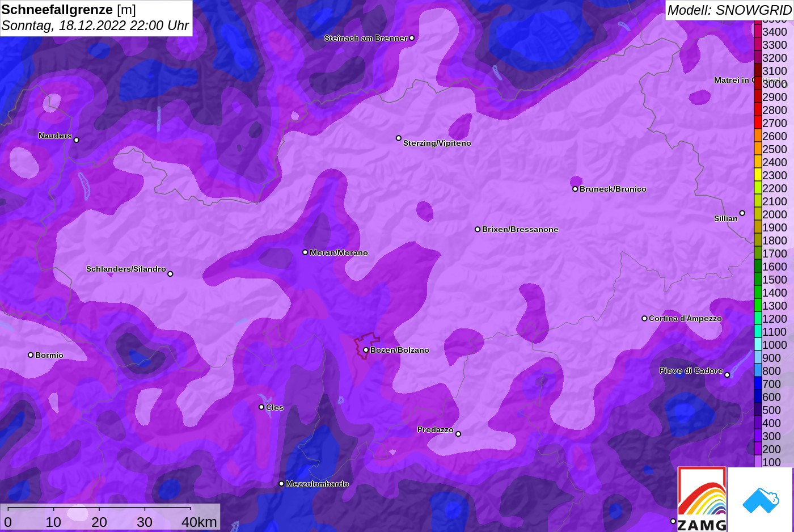
Task: Click the dark purple 500 legend swatch
Action: pos(758,410)
